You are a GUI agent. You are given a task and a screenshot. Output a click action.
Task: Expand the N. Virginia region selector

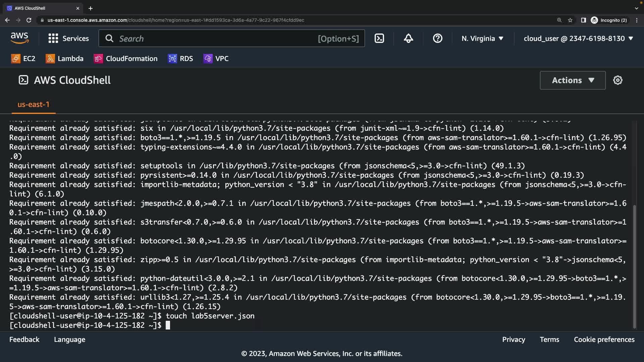(482, 39)
